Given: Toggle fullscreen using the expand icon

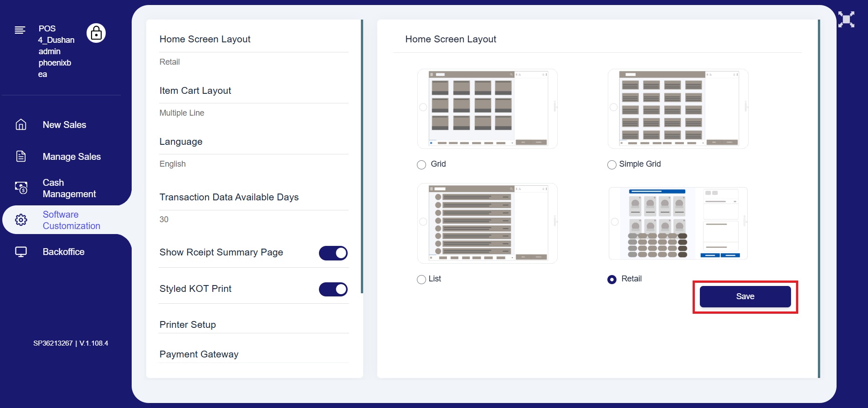Looking at the screenshot, I should tap(846, 20).
